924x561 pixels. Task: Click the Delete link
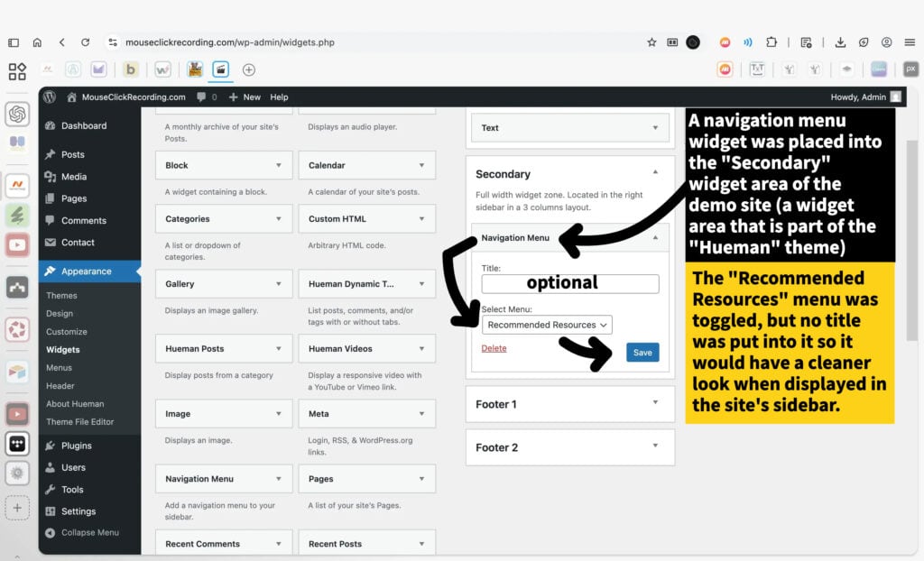tap(494, 348)
